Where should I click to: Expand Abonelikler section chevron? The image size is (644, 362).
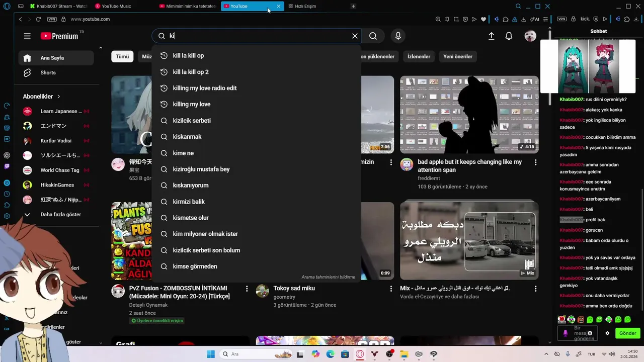(x=58, y=97)
